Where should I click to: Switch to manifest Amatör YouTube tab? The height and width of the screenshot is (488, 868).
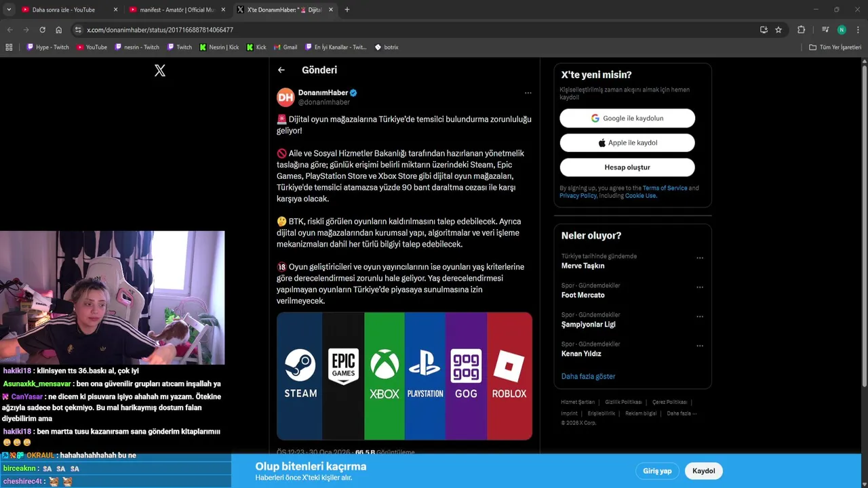177,9
